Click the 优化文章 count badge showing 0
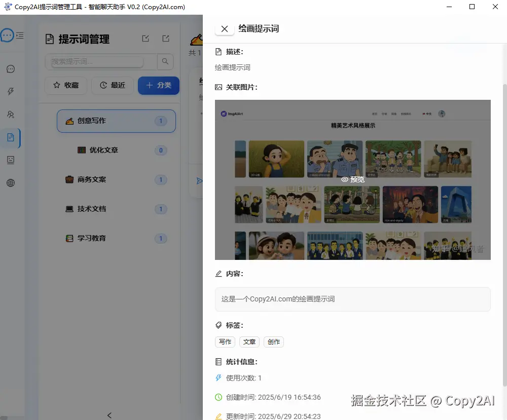Viewport: 507px width, 420px height. 161,150
